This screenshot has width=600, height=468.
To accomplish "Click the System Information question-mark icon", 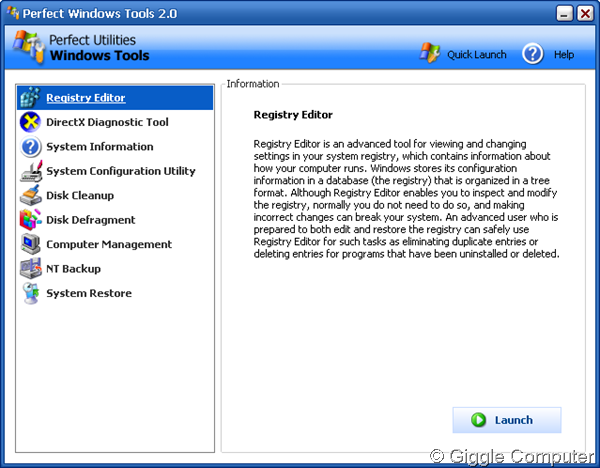I will click(30, 147).
